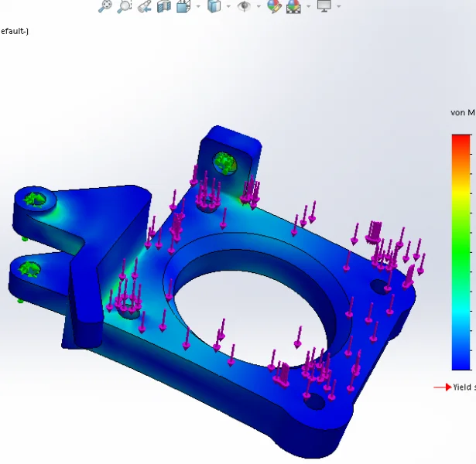Image resolution: width=476 pixels, height=464 pixels.
Task: Click the Display Style icon
Action: pos(214,6)
